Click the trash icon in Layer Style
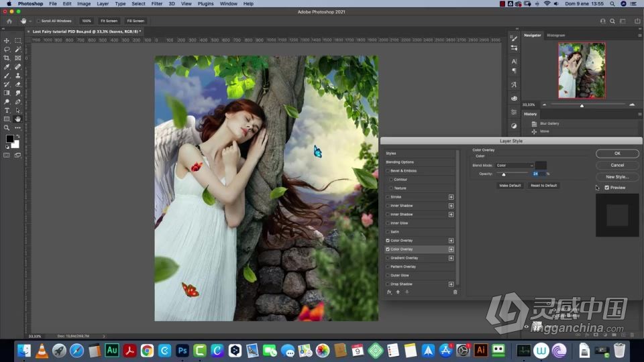 (455, 292)
